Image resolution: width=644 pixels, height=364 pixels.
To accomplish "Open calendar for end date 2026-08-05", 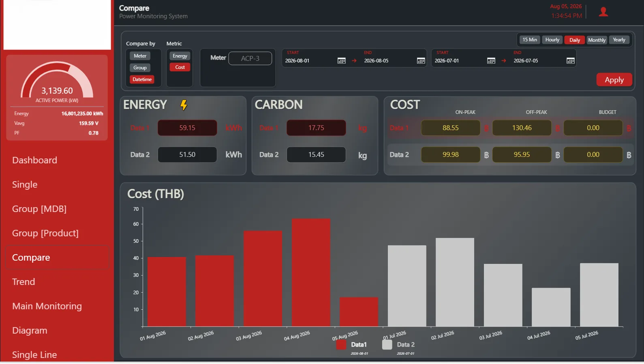I will click(421, 61).
